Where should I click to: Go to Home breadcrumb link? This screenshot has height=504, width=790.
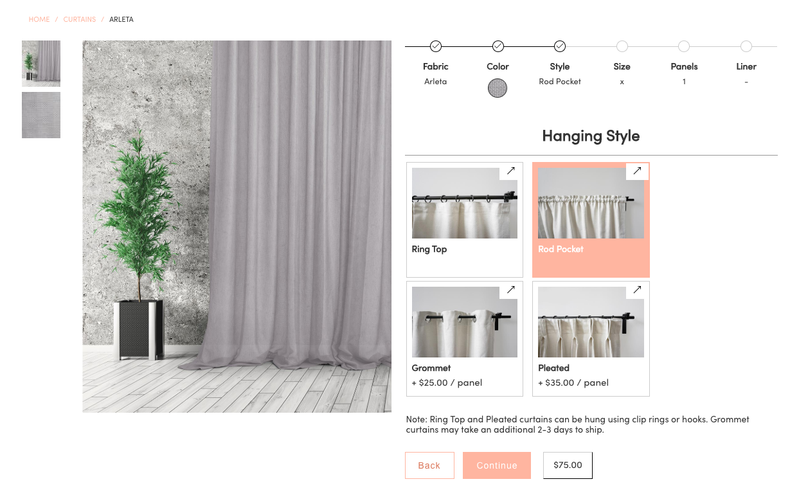click(x=39, y=19)
